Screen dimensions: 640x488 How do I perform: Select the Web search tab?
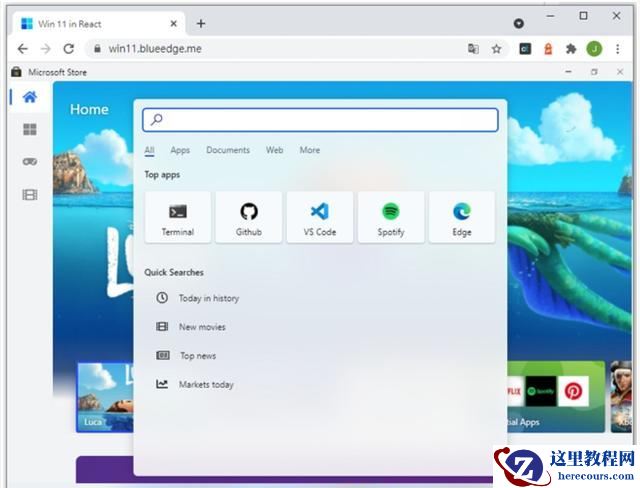pyautogui.click(x=275, y=150)
